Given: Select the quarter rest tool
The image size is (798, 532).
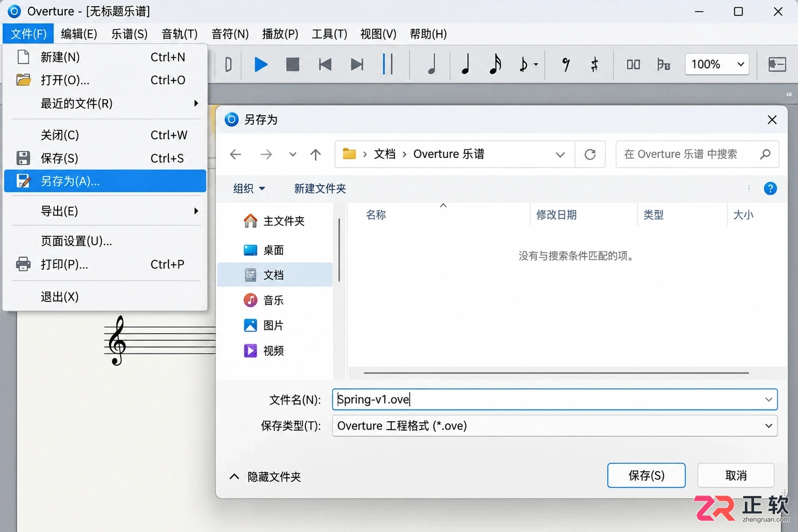Looking at the screenshot, I should tap(594, 65).
